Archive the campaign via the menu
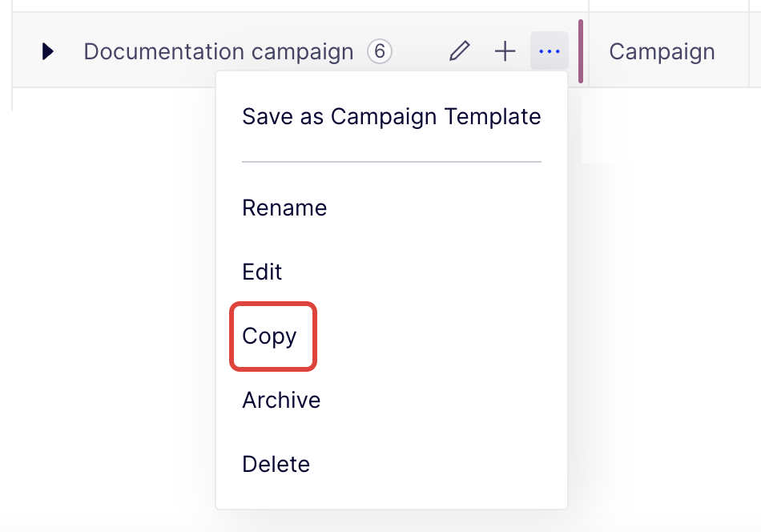Screen dimensions: 761x532 pos(281,401)
